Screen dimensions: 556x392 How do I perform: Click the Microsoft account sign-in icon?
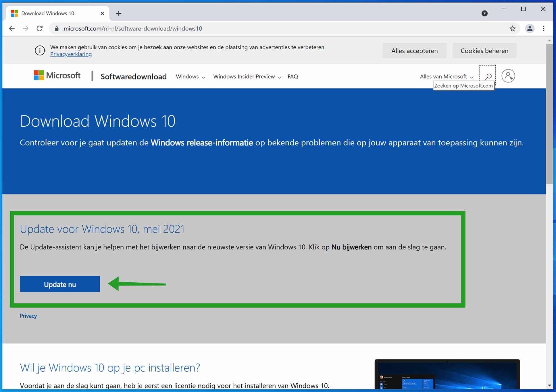508,76
